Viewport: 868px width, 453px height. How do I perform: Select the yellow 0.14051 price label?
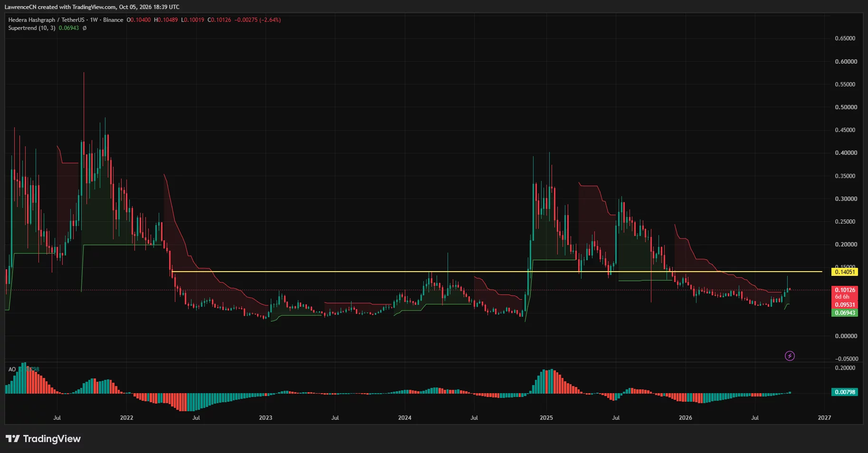click(845, 272)
